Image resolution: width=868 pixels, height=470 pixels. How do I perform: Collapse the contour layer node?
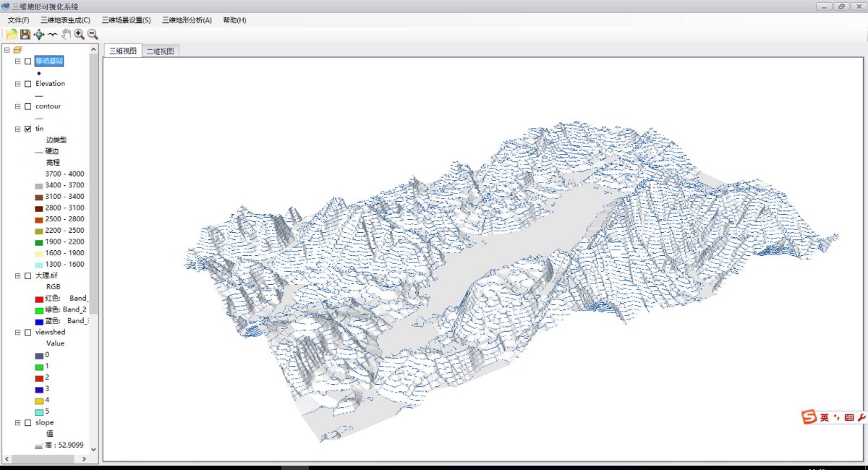[x=18, y=106]
